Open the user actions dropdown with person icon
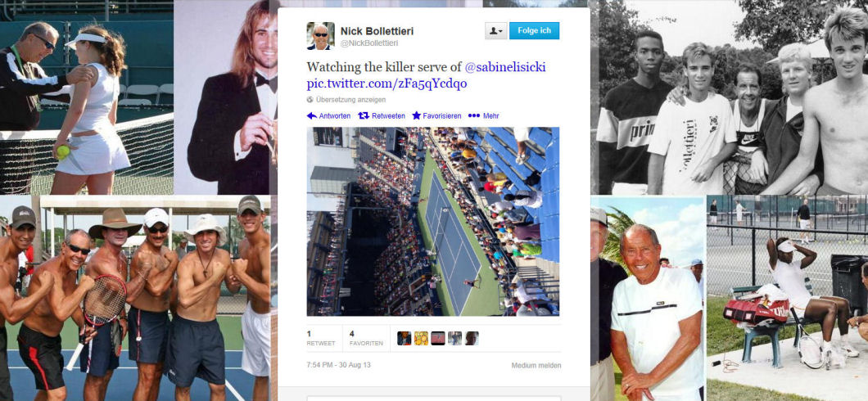The width and height of the screenshot is (868, 401). pyautogui.click(x=496, y=31)
